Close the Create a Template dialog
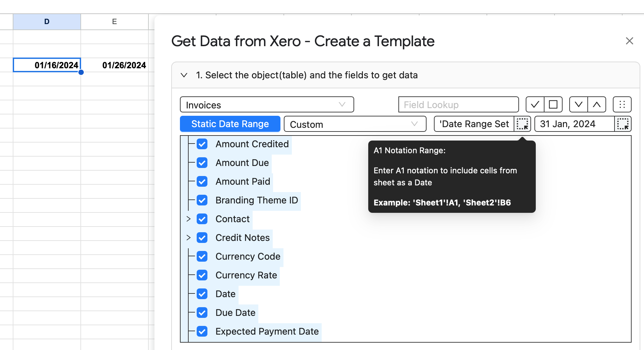644x350 pixels. pyautogui.click(x=629, y=41)
